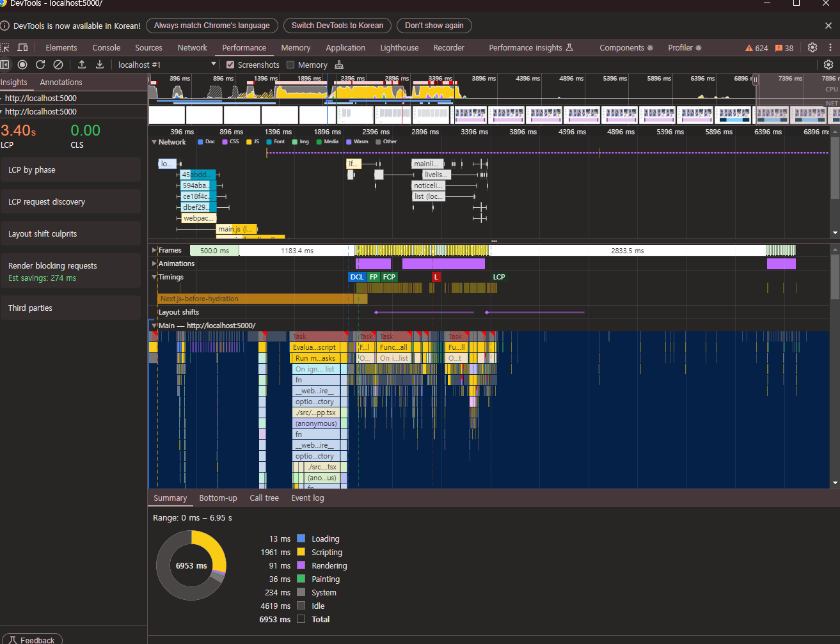Image resolution: width=840 pixels, height=644 pixels.
Task: Close the Korean language notification bar
Action: click(828, 26)
